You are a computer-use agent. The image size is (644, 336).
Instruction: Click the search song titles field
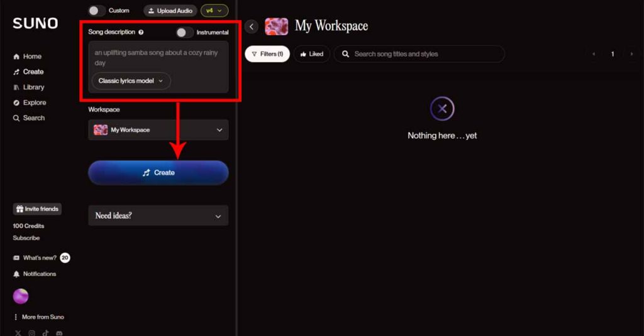419,54
